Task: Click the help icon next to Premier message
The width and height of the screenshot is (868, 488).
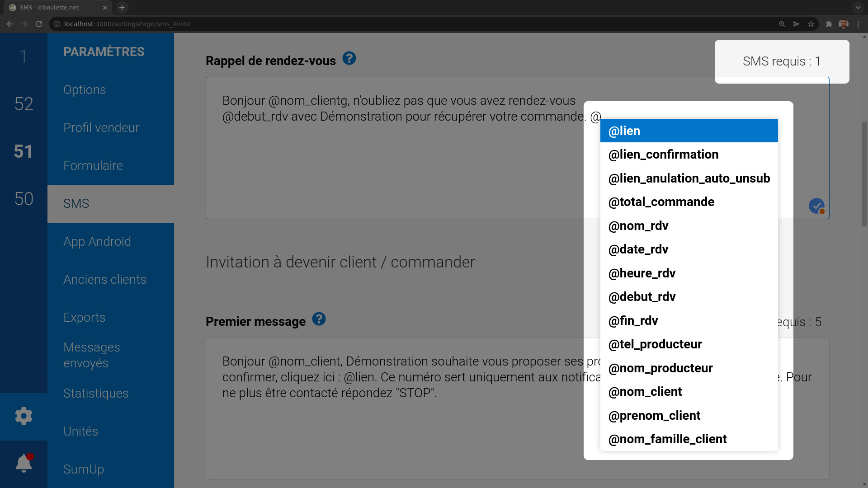Action: coord(319,319)
